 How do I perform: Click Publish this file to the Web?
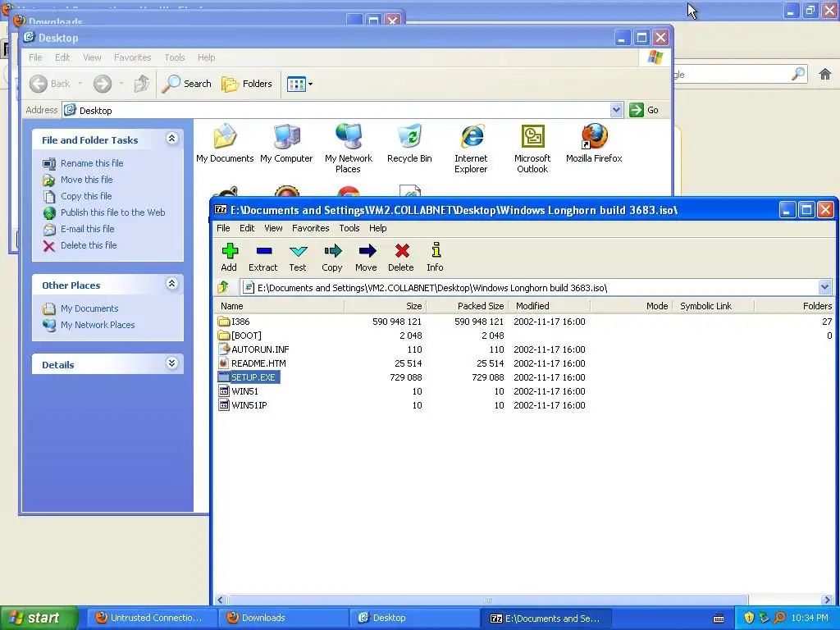(112, 212)
